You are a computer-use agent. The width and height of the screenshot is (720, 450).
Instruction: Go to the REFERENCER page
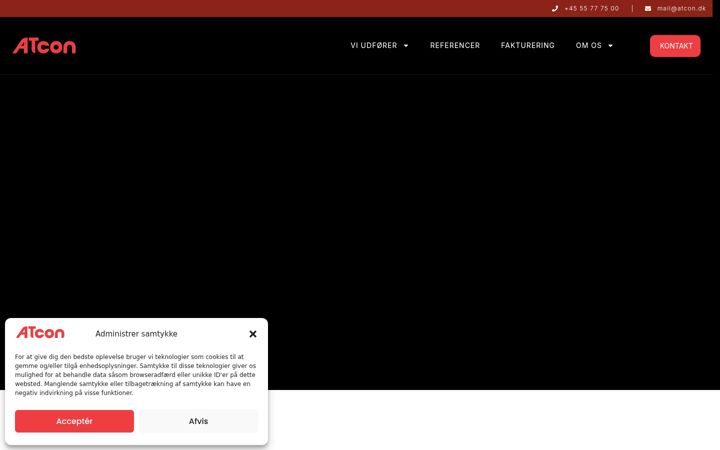pos(455,45)
